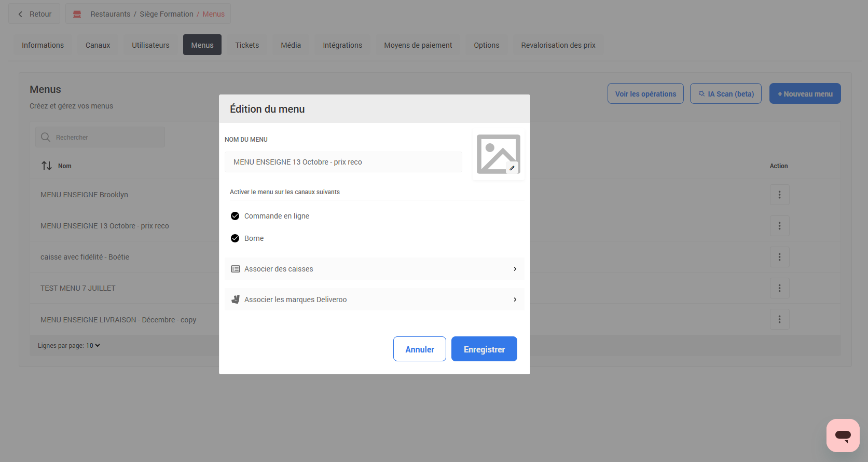Open three-dot actions for caisse avec fidélité row

coord(779,257)
